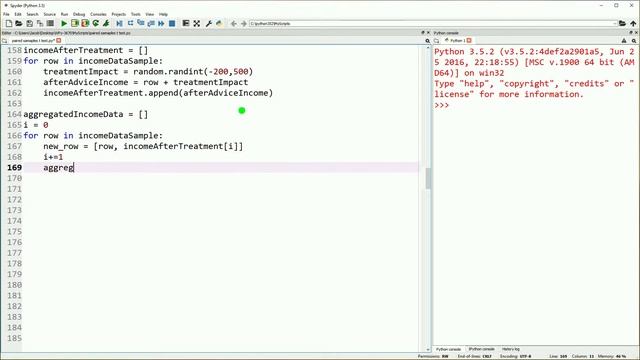Undock the Editor pane
Image resolution: width=640 pixels, height=360 pixels.
pos(423,33)
